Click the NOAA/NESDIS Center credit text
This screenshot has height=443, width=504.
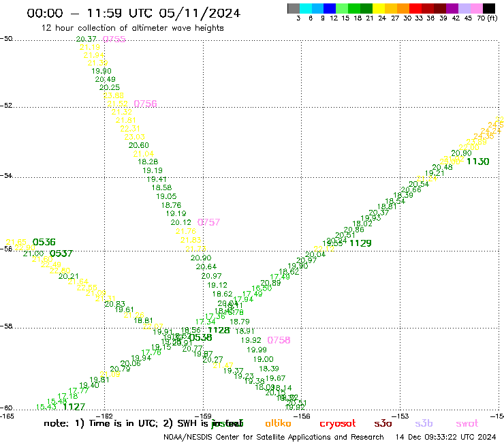(x=274, y=438)
